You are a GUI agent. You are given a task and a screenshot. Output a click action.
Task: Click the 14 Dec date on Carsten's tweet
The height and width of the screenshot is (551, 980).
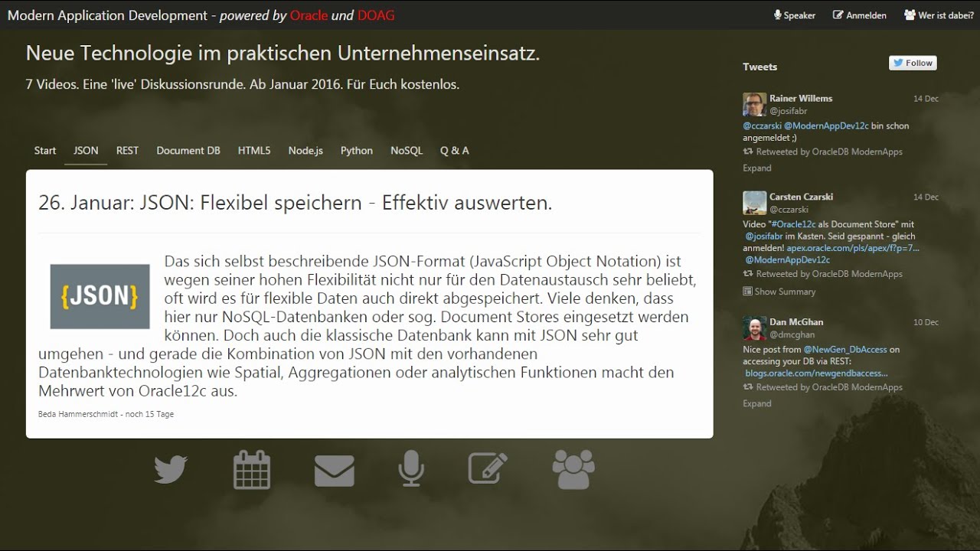point(926,197)
